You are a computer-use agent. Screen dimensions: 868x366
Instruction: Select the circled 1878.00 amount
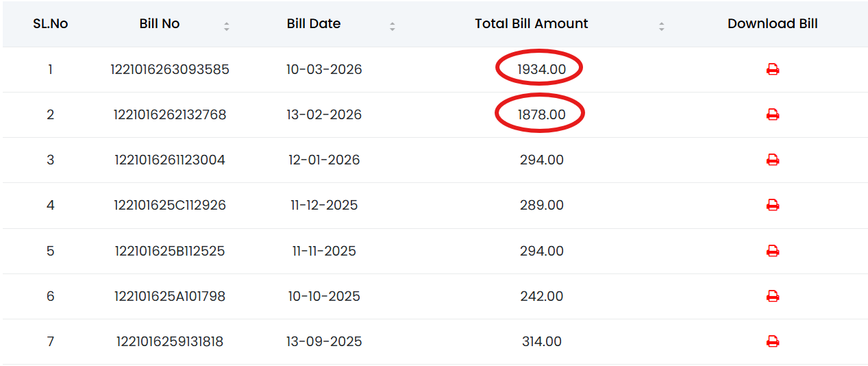[x=541, y=114]
